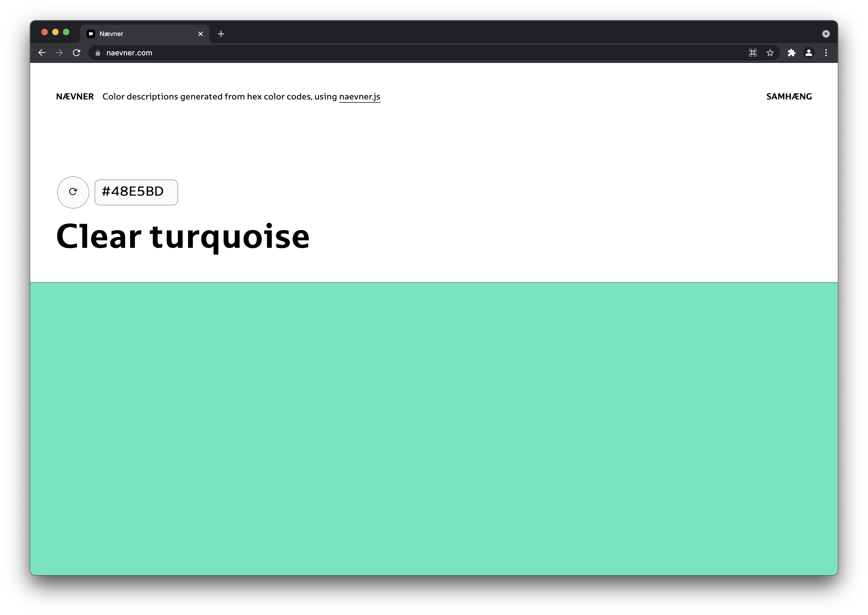Open the SAMHÆNG link
Screen dimensions: 868x615
pos(789,96)
